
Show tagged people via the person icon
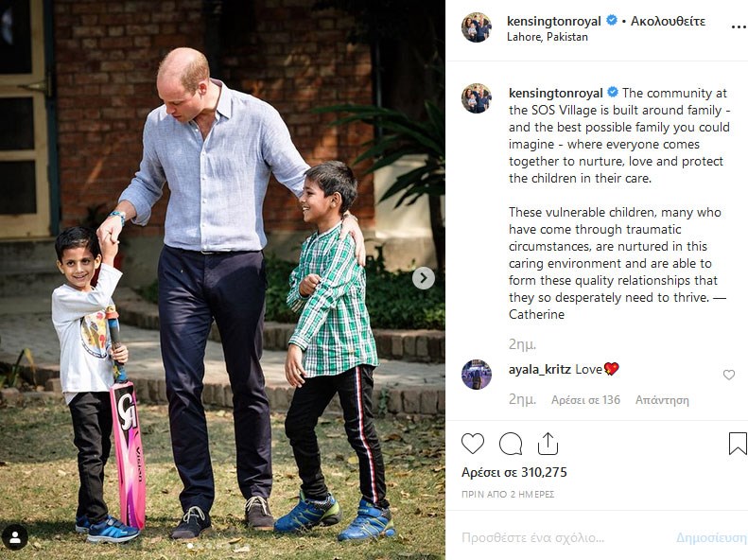pyautogui.click(x=14, y=537)
